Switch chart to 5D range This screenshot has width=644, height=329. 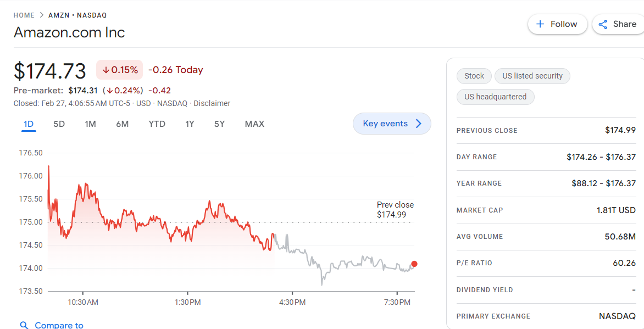(x=59, y=124)
